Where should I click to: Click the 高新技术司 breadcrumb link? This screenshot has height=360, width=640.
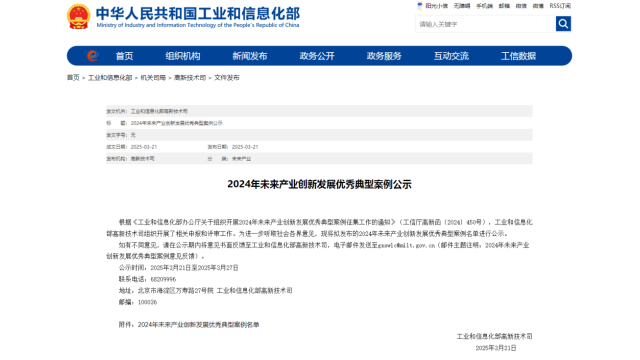click(x=190, y=78)
